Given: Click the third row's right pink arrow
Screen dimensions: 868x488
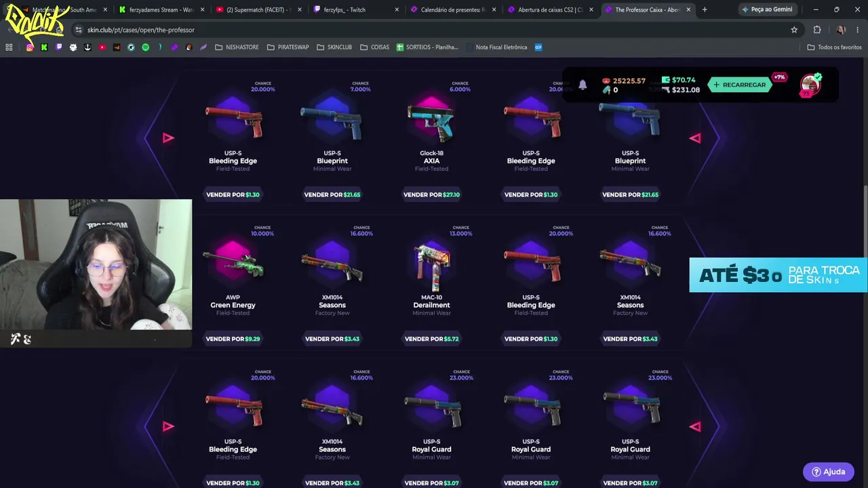Looking at the screenshot, I should click(695, 426).
